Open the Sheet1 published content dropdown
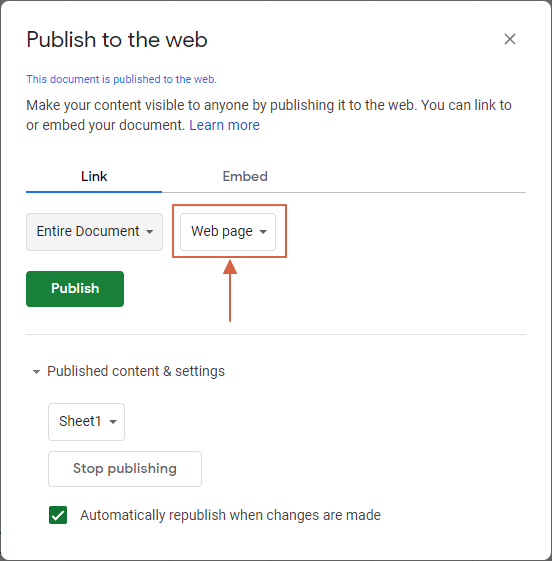The width and height of the screenshot is (552, 561). tap(87, 422)
